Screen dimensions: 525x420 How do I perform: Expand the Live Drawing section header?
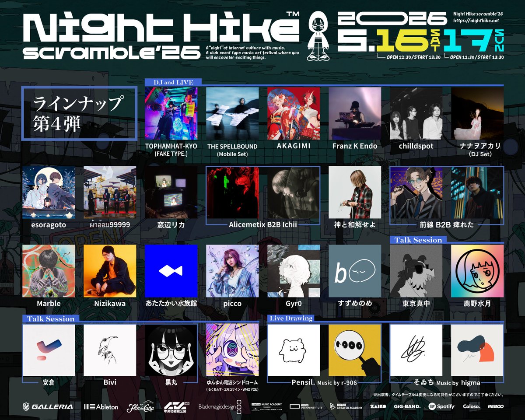tap(291, 318)
